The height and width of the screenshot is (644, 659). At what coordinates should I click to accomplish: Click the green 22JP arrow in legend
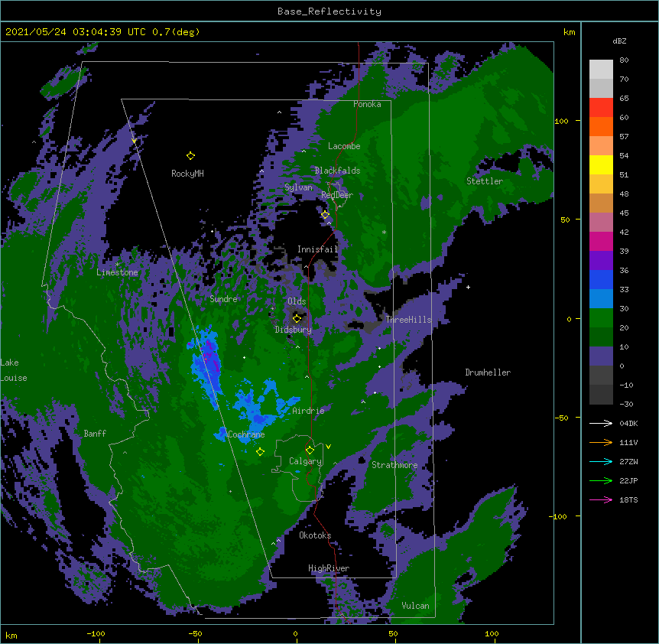click(601, 480)
